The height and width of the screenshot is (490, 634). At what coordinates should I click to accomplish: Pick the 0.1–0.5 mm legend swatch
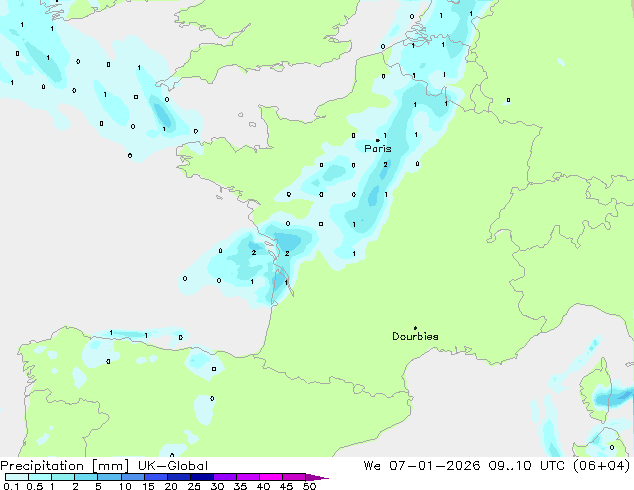tap(17, 477)
